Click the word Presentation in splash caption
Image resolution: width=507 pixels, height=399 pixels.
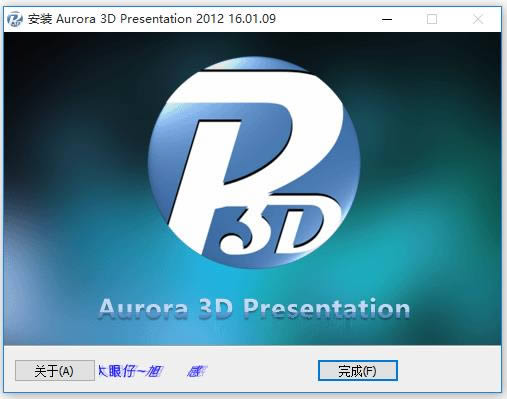point(327,309)
